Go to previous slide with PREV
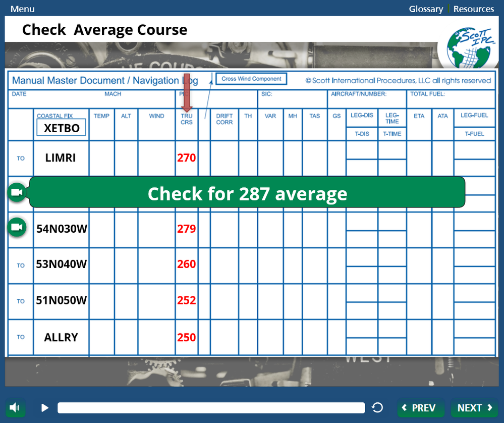The height and width of the screenshot is (423, 504). [x=420, y=408]
